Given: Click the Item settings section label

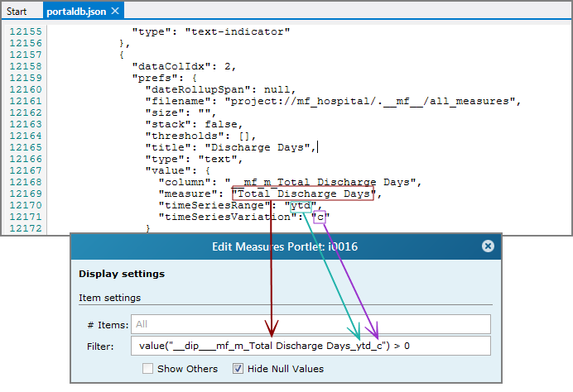Looking at the screenshot, I should (109, 298).
